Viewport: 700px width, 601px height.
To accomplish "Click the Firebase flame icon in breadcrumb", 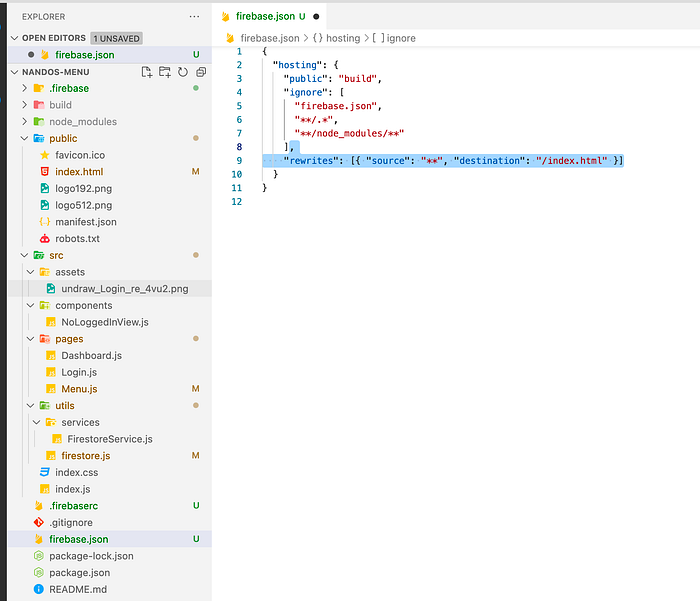I will (x=230, y=38).
